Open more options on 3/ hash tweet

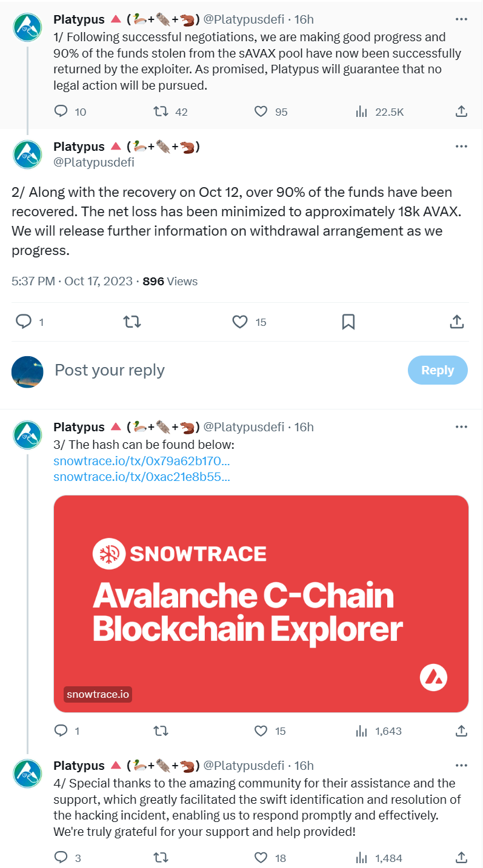point(461,427)
